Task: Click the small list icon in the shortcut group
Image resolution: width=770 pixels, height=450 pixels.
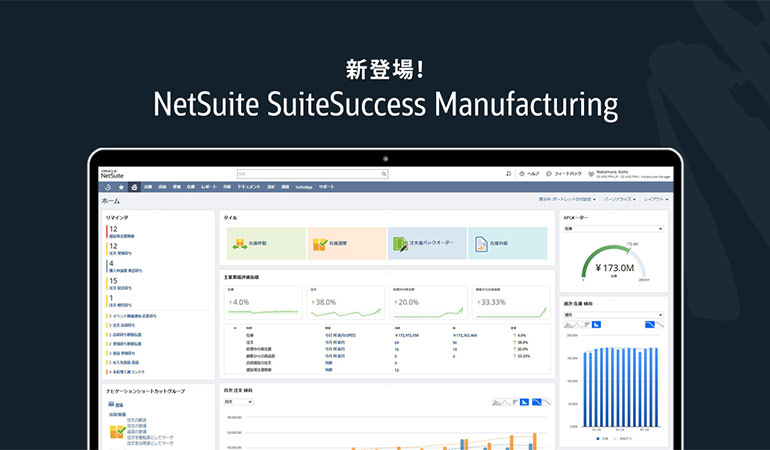Action: coord(111,404)
